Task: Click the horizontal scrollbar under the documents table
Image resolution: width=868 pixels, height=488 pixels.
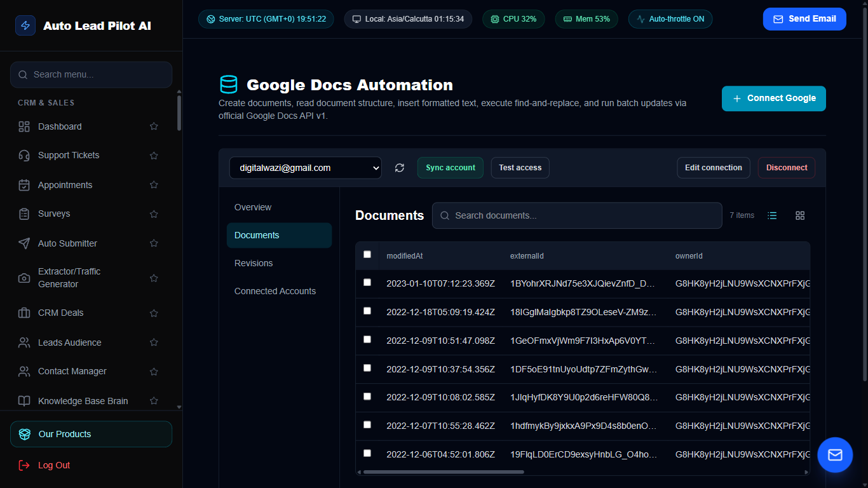Action: (x=444, y=472)
